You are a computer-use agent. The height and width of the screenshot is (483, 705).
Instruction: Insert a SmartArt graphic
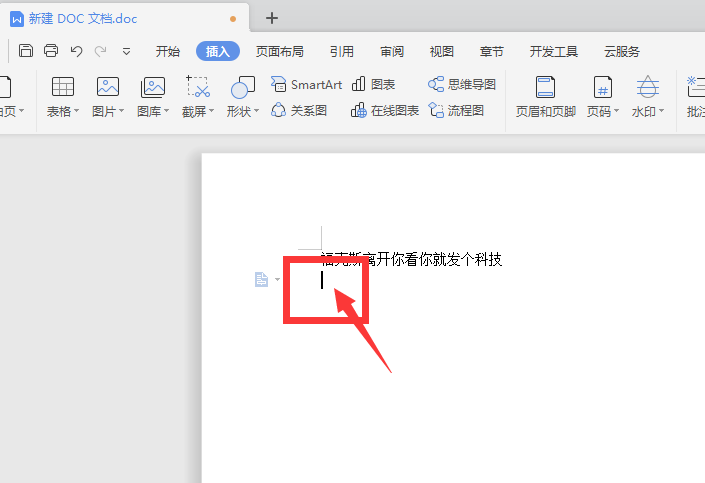(306, 85)
